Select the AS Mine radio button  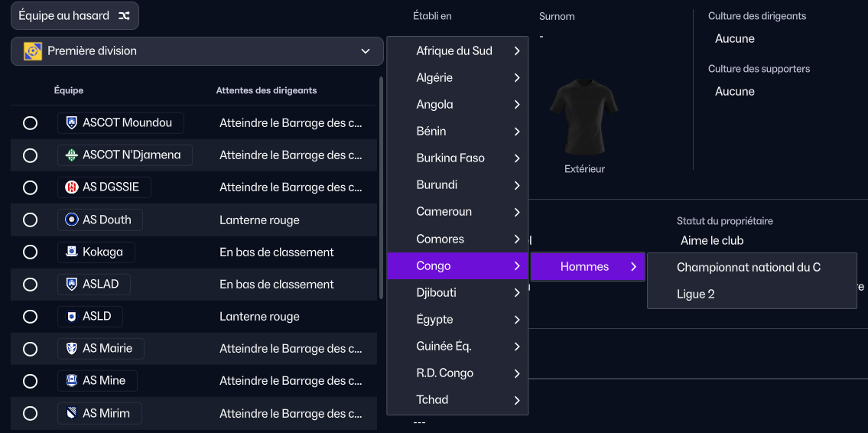31,381
